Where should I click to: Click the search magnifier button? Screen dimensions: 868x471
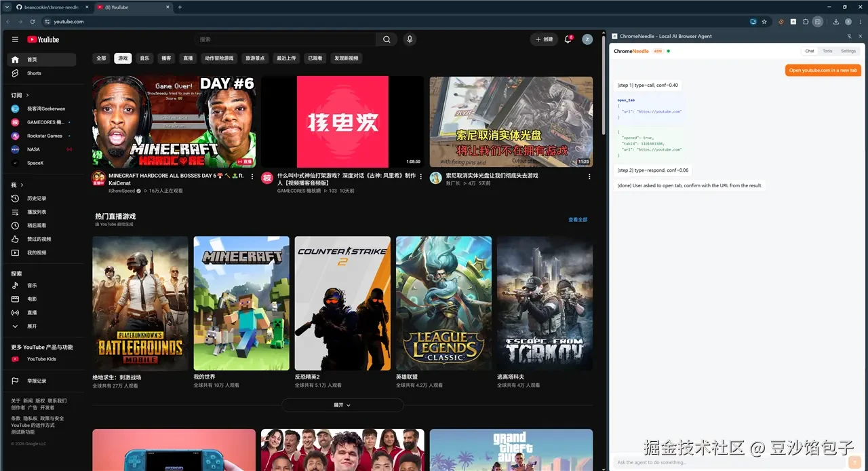click(x=387, y=39)
